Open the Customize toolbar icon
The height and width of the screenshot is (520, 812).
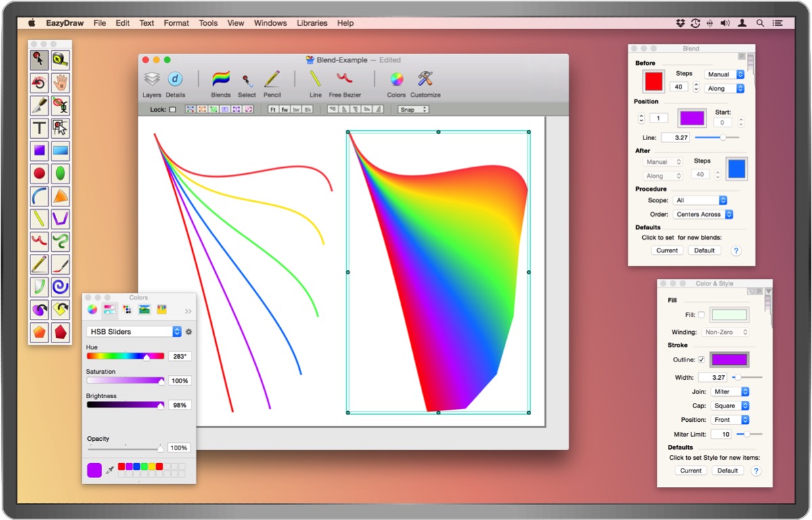coord(425,80)
